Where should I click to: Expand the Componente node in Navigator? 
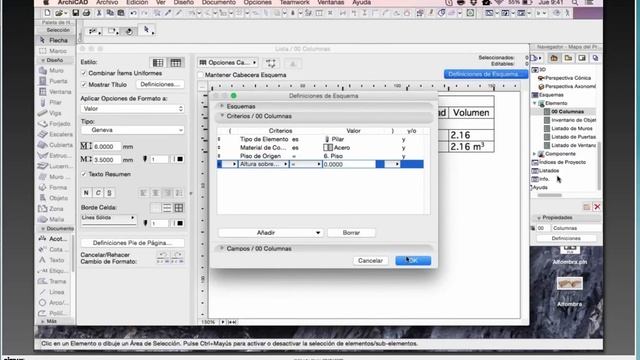(535, 154)
